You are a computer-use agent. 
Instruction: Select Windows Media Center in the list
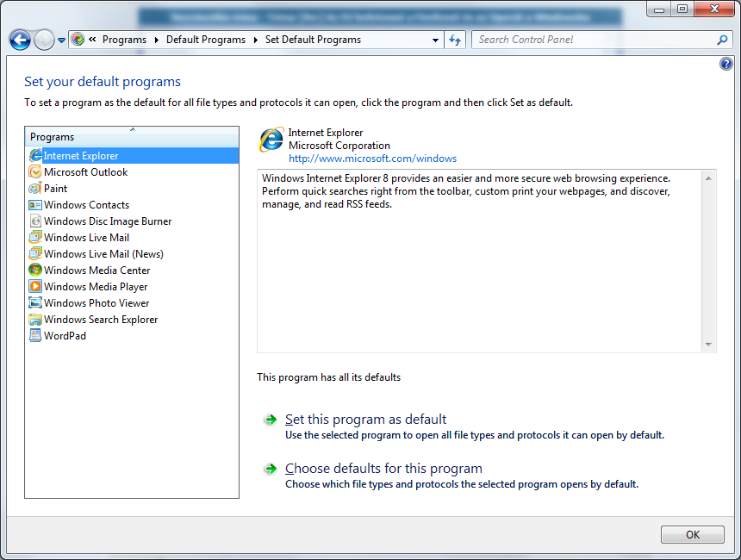[x=97, y=271]
